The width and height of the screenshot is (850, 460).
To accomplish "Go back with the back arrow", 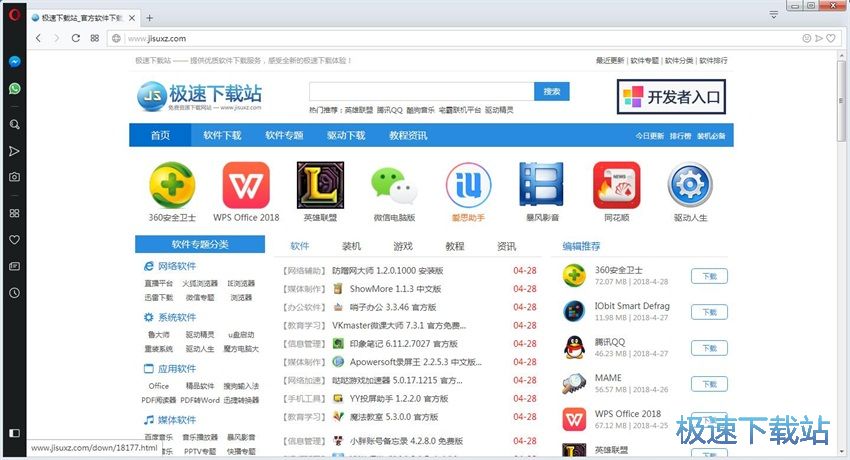I will click(x=38, y=38).
